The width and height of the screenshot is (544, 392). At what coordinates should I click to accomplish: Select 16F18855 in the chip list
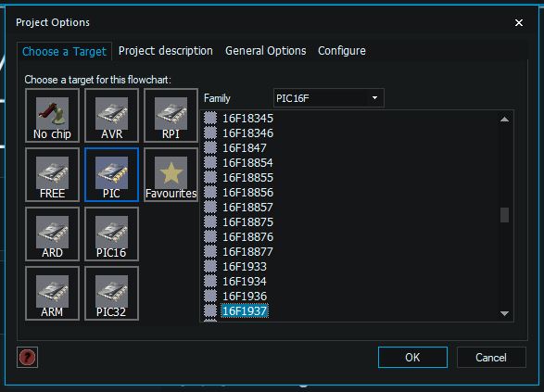[247, 178]
